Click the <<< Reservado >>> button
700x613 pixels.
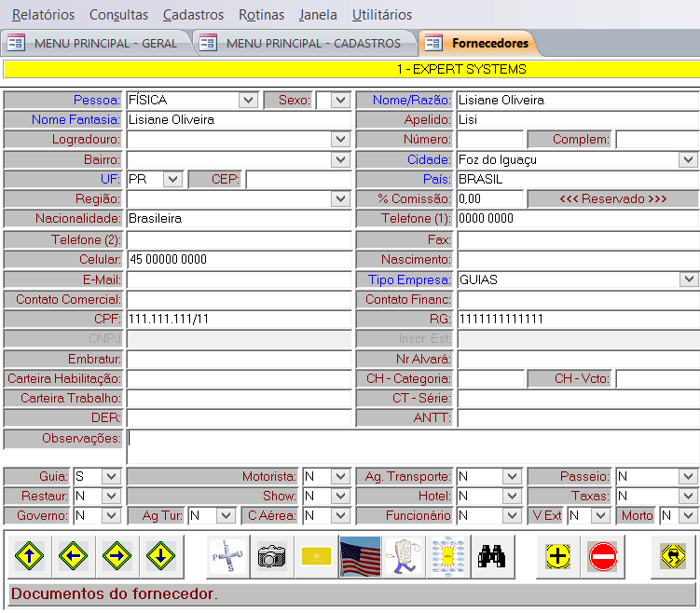[x=612, y=199]
